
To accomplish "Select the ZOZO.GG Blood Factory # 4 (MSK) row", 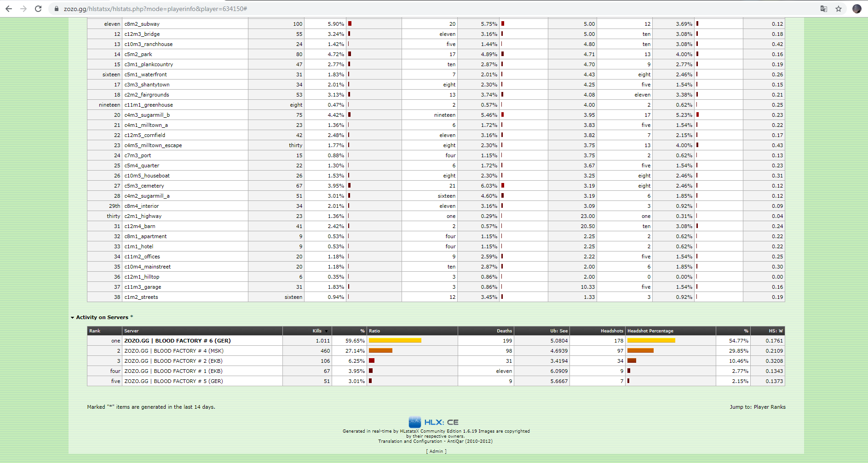I will pos(174,351).
